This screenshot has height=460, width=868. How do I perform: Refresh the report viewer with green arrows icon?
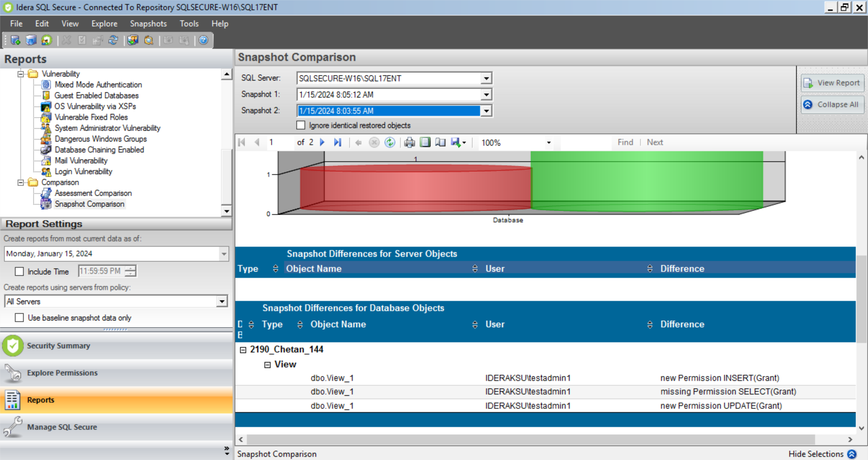[390, 143]
